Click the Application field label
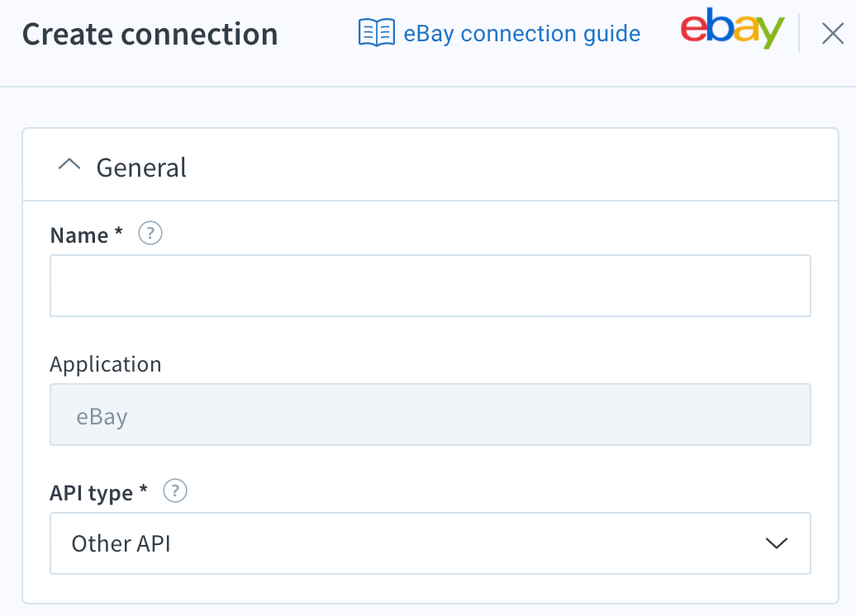856x616 pixels. coord(106,364)
